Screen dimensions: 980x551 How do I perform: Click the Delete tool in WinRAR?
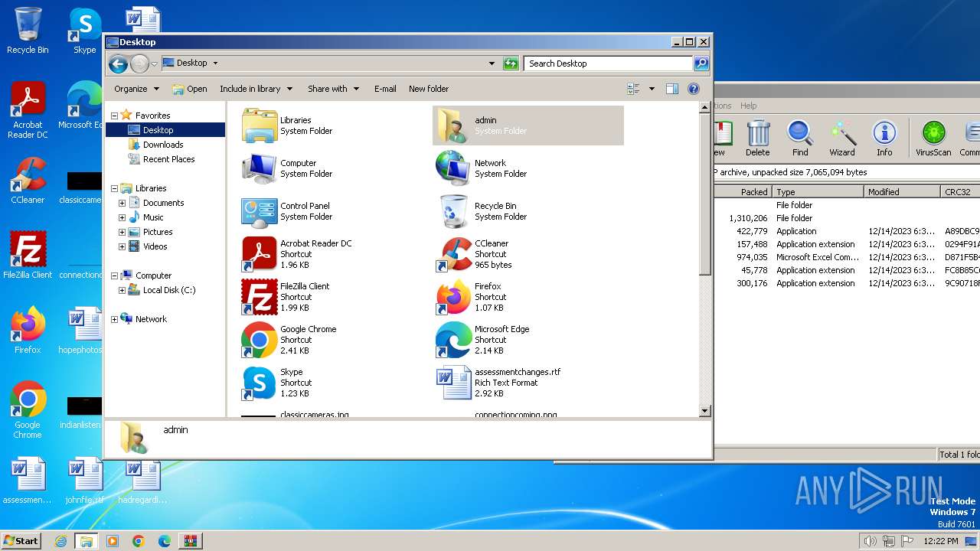point(758,139)
